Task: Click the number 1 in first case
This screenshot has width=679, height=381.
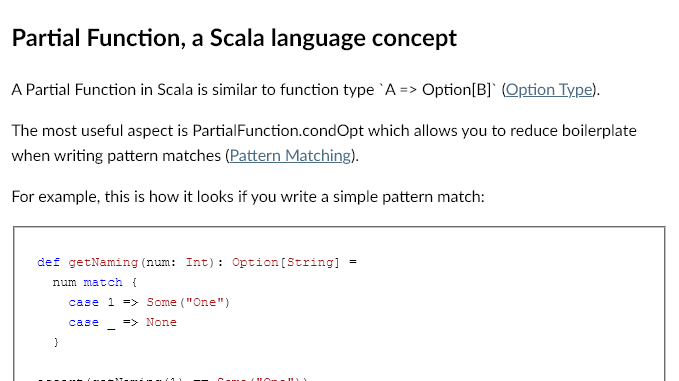Action: pyautogui.click(x=111, y=302)
